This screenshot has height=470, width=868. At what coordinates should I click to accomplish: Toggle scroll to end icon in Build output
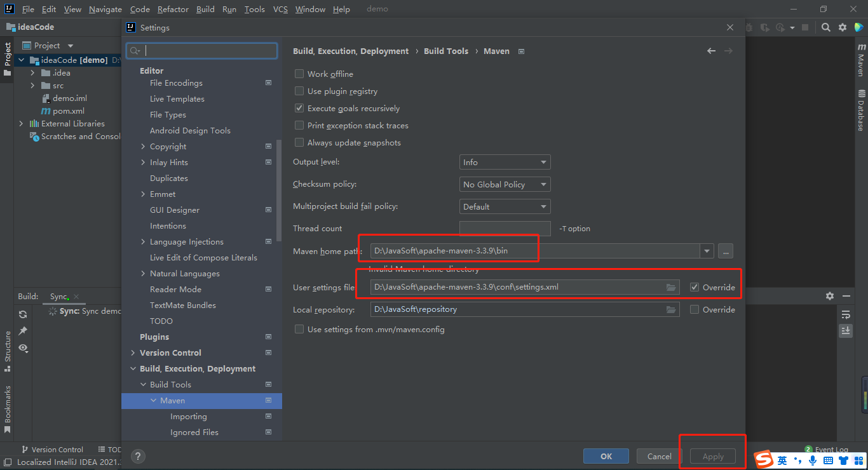[846, 331]
